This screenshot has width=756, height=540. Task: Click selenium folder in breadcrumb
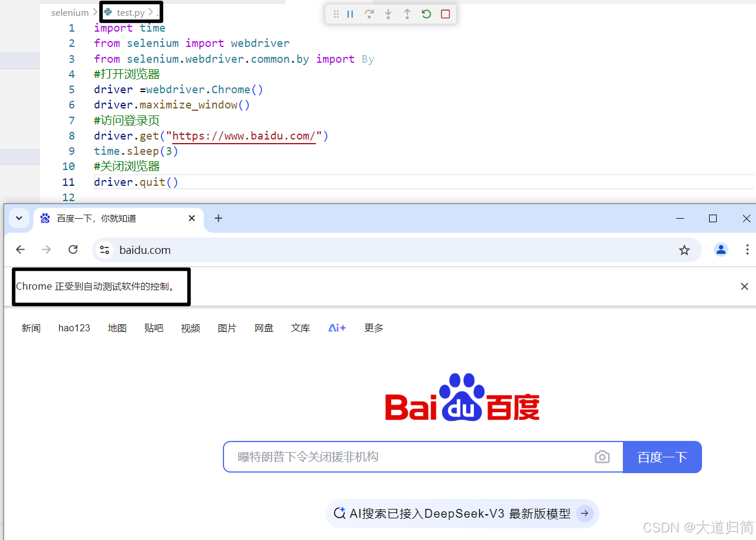[x=70, y=12]
